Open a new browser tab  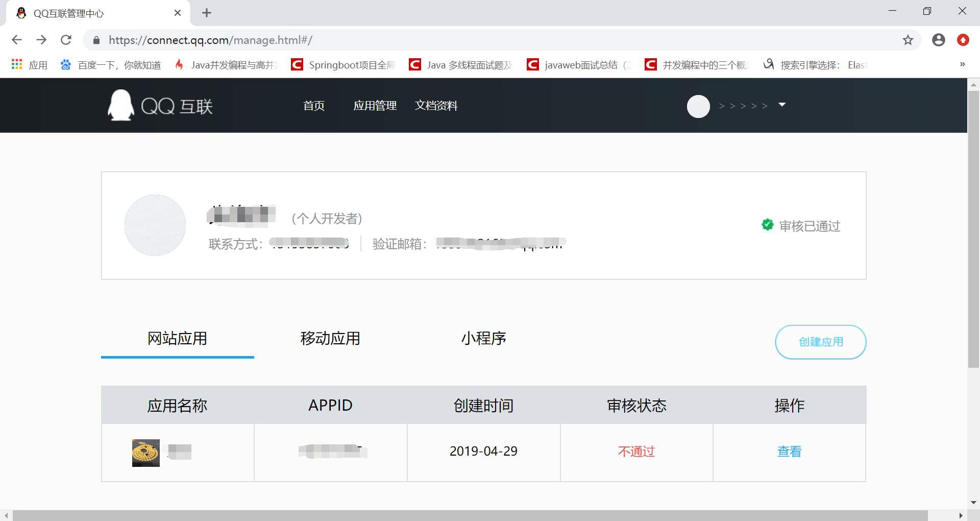(x=207, y=13)
